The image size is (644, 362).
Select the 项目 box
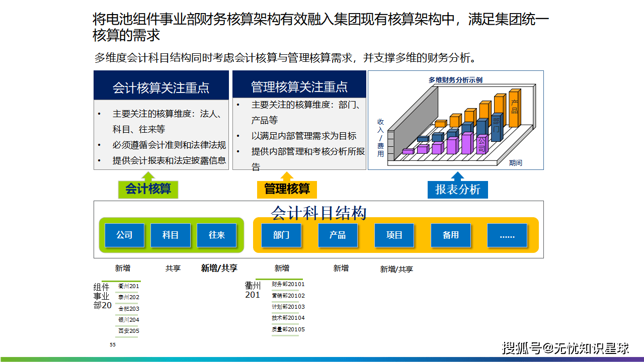[394, 235]
